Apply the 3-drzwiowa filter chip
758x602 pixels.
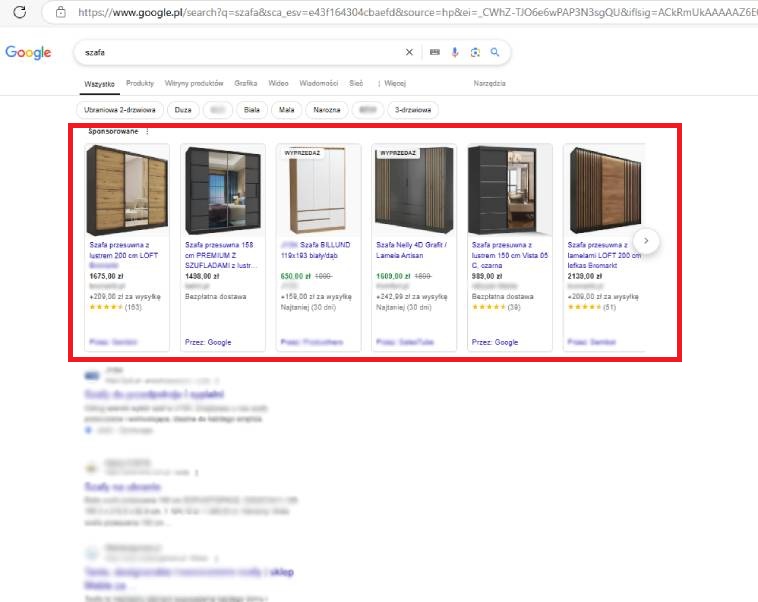click(x=413, y=110)
